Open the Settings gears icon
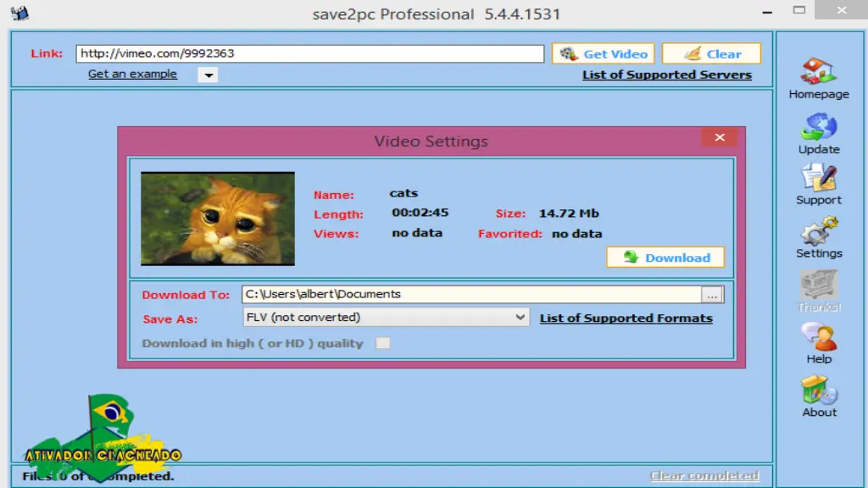This screenshot has width=868, height=488. (818, 231)
